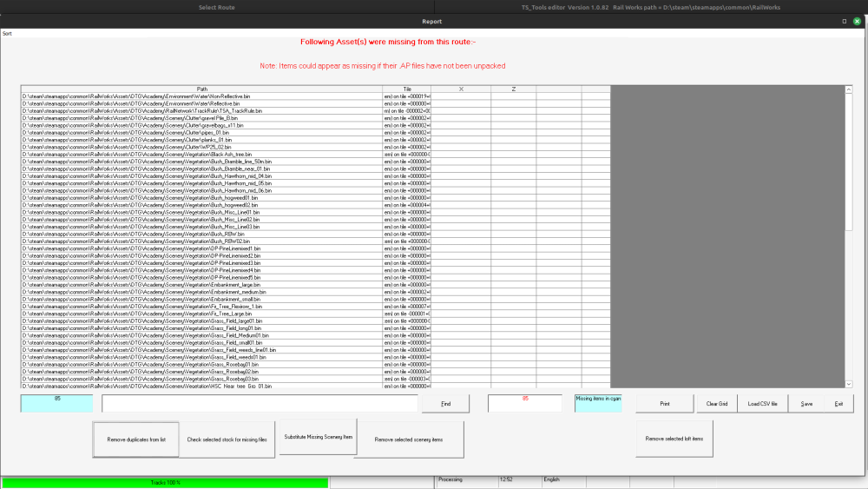868x489 pixels.
Task: Click Remove selected scenery items
Action: coord(409,439)
